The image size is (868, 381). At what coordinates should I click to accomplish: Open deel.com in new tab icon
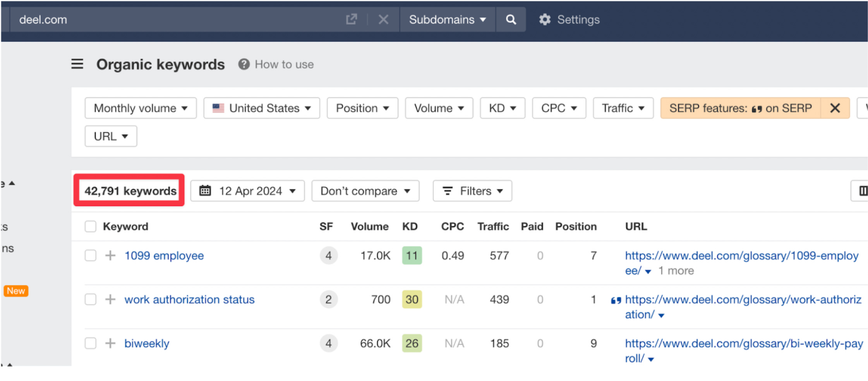point(351,19)
